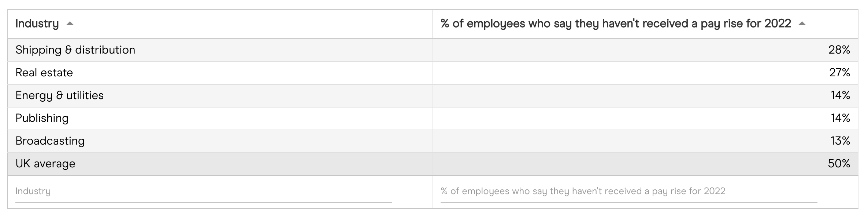This screenshot has height=218, width=868.
Task: Click the pay rise percentage filter input
Action: (628, 191)
